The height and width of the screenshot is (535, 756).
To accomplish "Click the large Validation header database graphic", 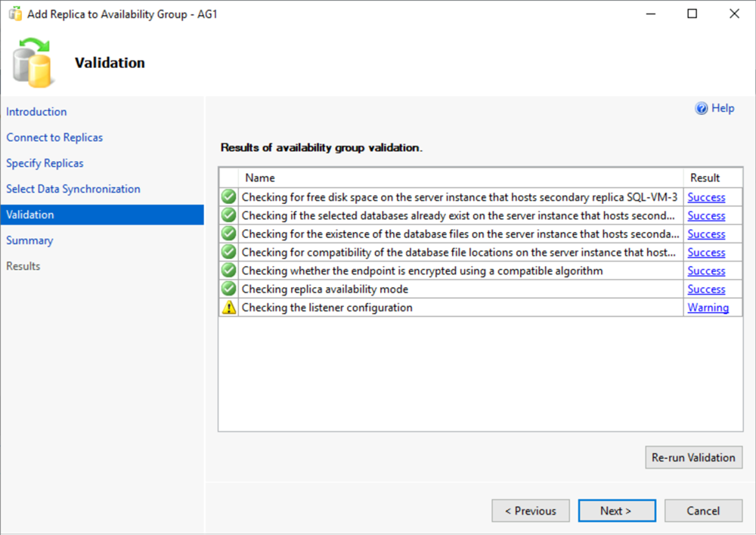I will click(33, 63).
